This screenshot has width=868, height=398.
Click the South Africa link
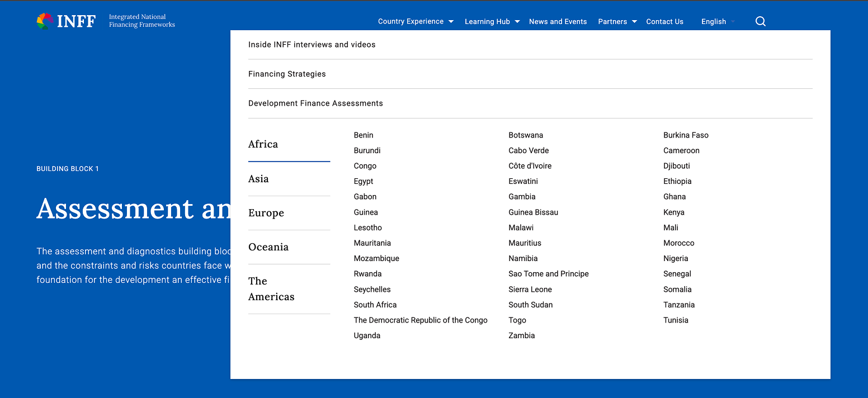point(375,305)
